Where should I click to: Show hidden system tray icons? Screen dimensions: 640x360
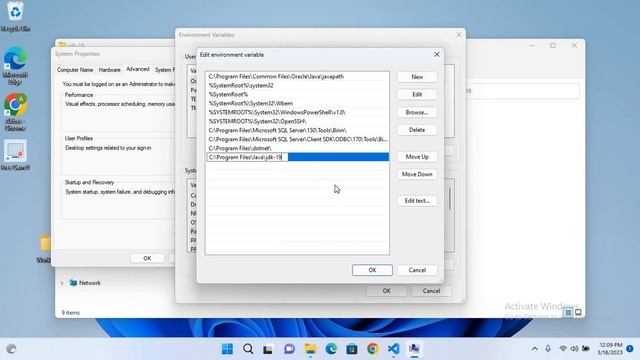[x=534, y=349]
